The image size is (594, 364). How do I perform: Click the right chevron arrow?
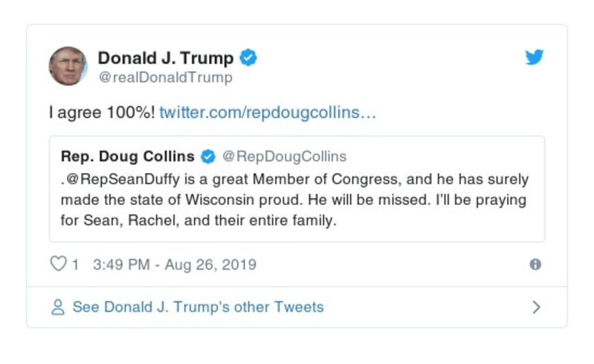(x=536, y=307)
